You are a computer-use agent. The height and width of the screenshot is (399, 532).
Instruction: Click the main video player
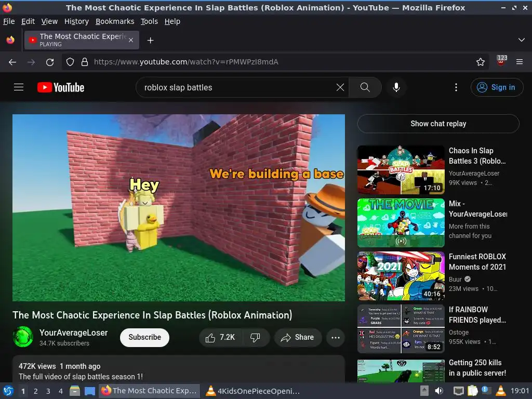179,208
